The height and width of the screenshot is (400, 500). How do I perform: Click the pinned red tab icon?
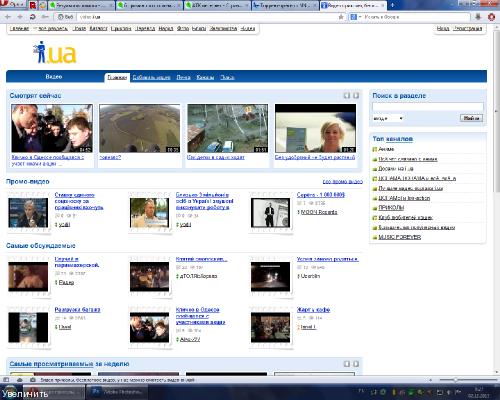[33, 5]
